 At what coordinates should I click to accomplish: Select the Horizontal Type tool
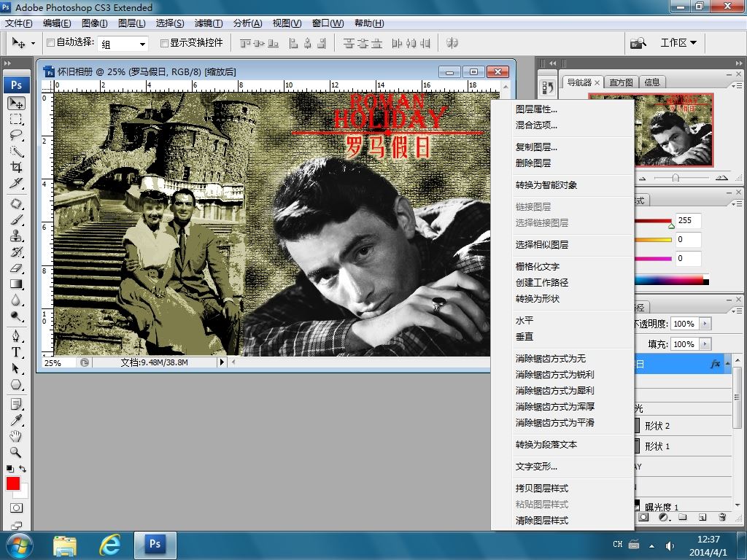16,352
